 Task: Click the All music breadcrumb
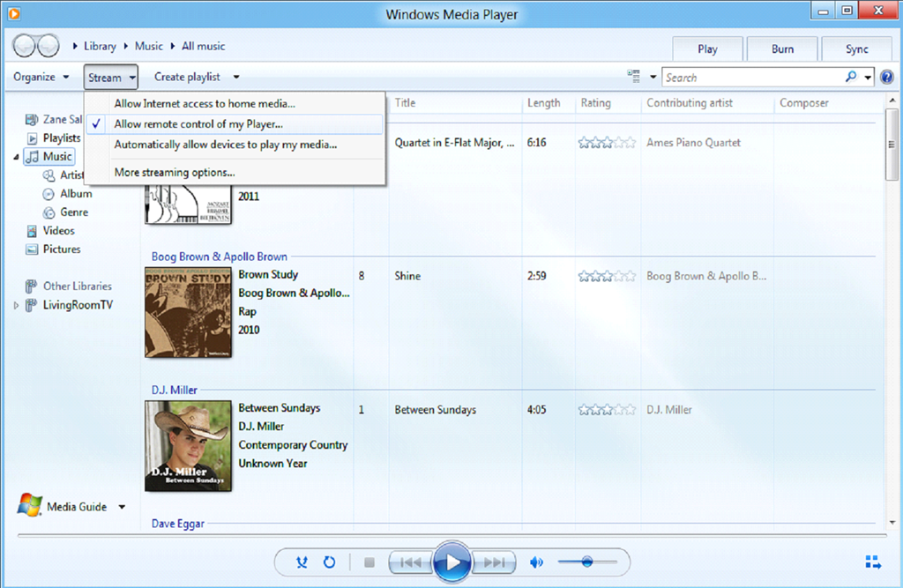point(204,46)
